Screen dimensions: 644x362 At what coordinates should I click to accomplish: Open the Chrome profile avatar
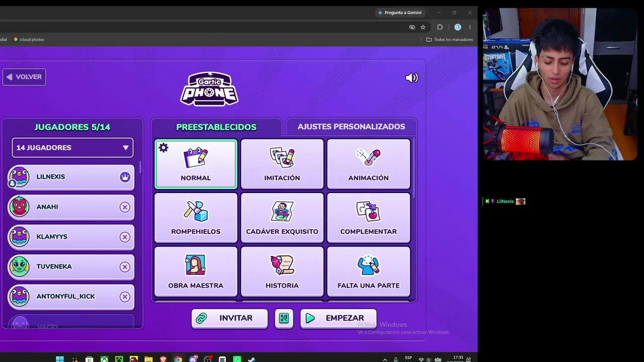coord(457,27)
